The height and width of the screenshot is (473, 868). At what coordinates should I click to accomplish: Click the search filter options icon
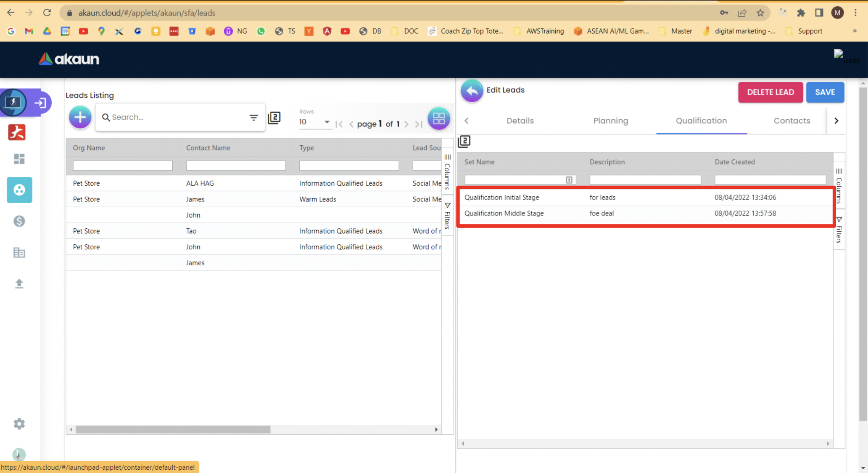253,117
